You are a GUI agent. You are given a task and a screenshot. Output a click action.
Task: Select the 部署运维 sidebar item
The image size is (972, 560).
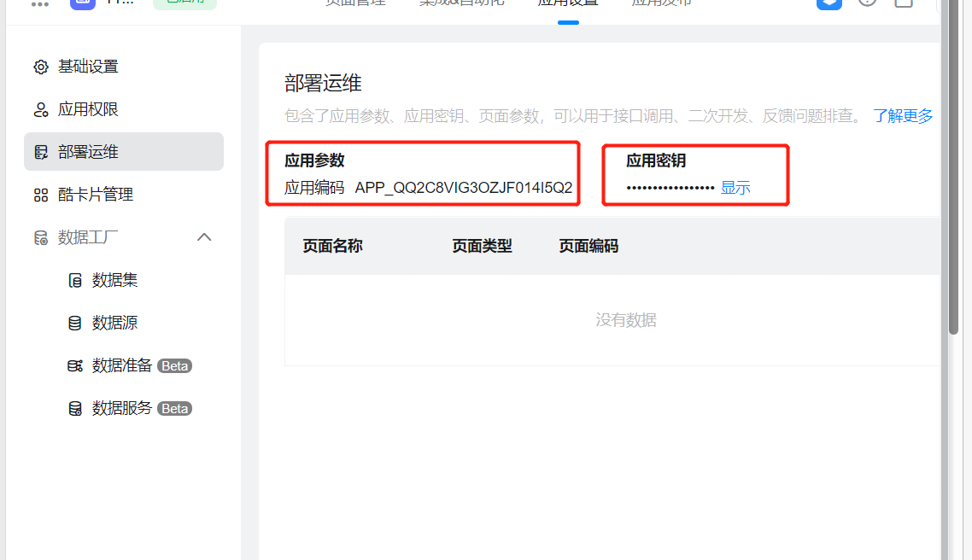[123, 152]
